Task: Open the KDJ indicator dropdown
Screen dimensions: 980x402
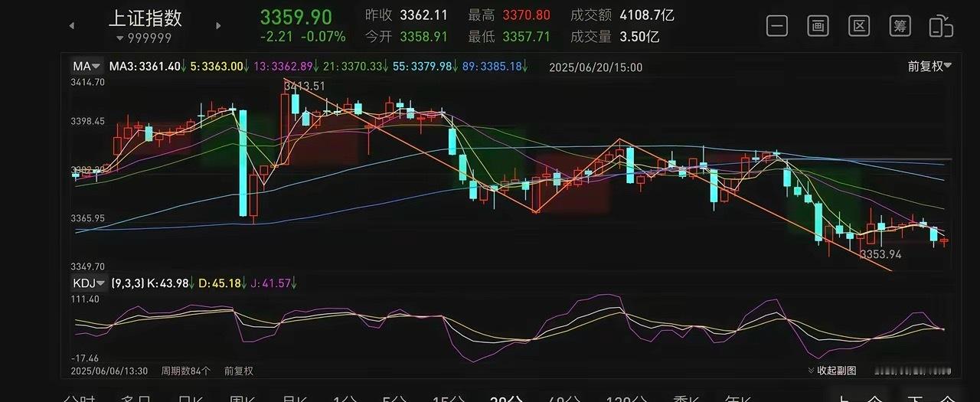Action: pyautogui.click(x=89, y=283)
